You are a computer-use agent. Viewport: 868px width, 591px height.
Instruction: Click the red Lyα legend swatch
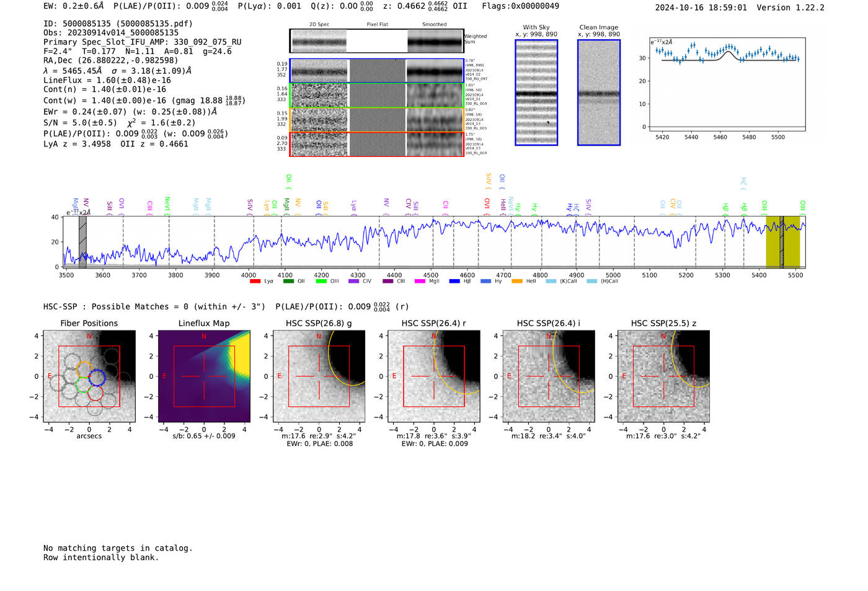point(255,282)
